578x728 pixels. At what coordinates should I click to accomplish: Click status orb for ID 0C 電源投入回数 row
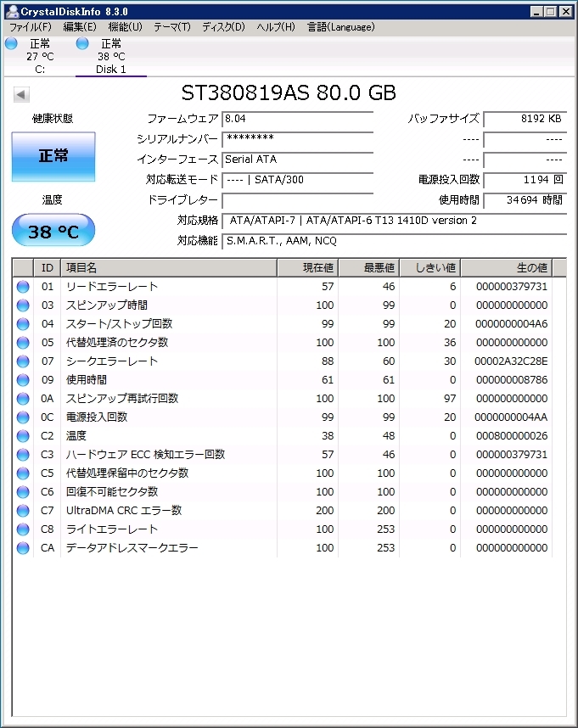point(23,417)
